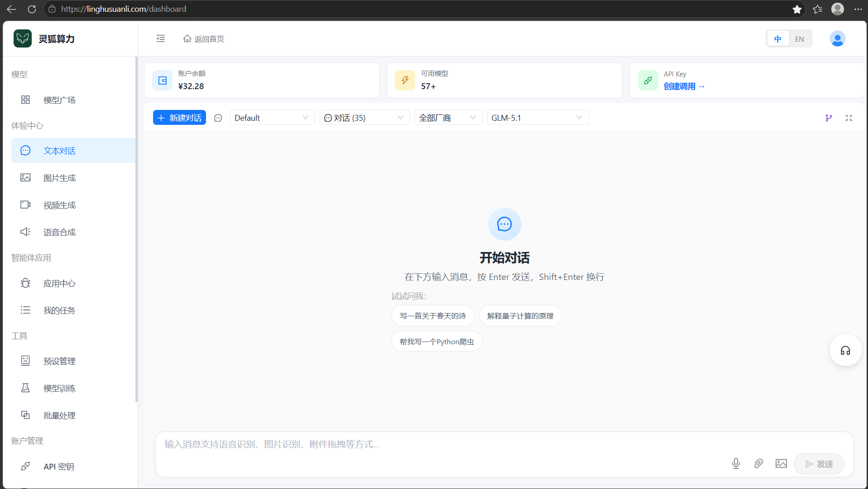Open the 对话 (35) conversation dropdown
Screen dimensions: 868x489
pyautogui.click(x=364, y=118)
